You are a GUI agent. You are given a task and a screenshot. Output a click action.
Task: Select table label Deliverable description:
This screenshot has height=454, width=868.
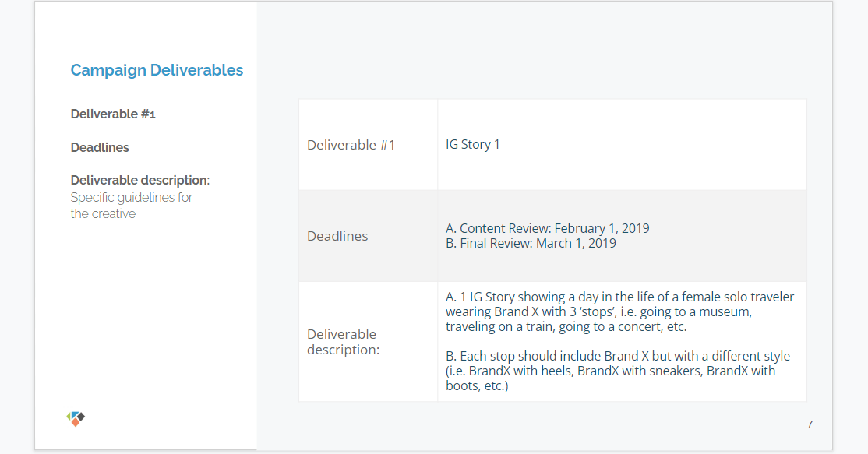[343, 342]
